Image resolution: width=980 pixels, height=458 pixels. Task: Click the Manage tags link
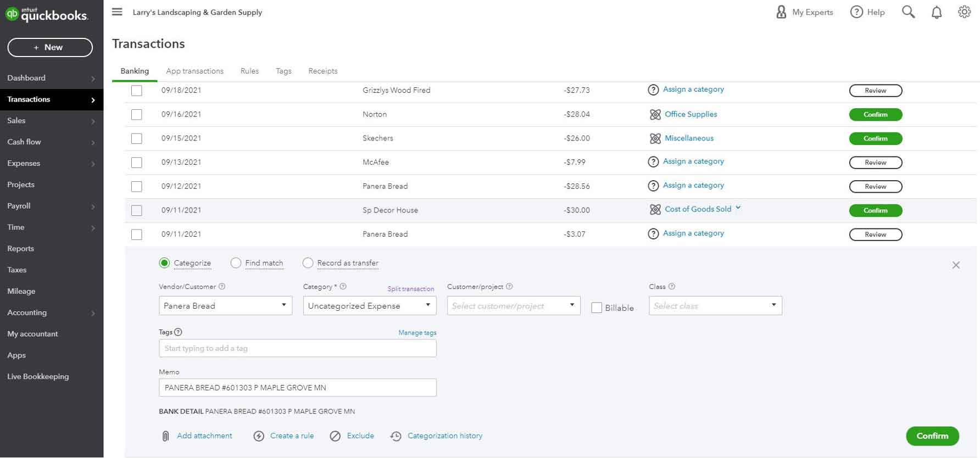tap(417, 333)
